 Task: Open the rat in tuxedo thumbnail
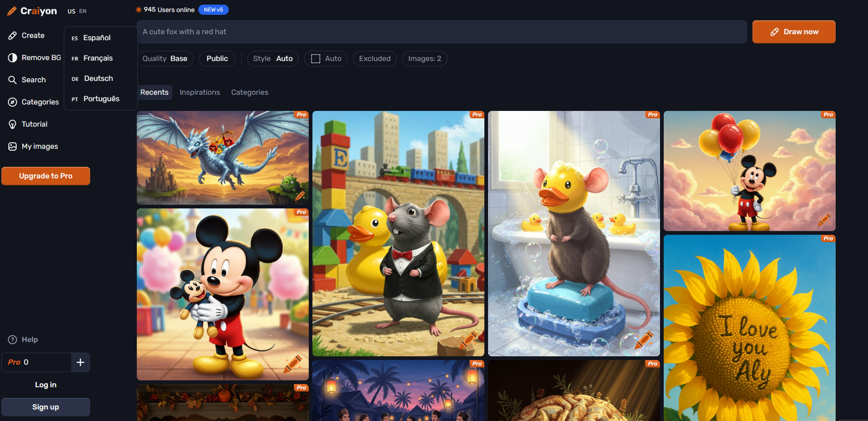coord(398,233)
